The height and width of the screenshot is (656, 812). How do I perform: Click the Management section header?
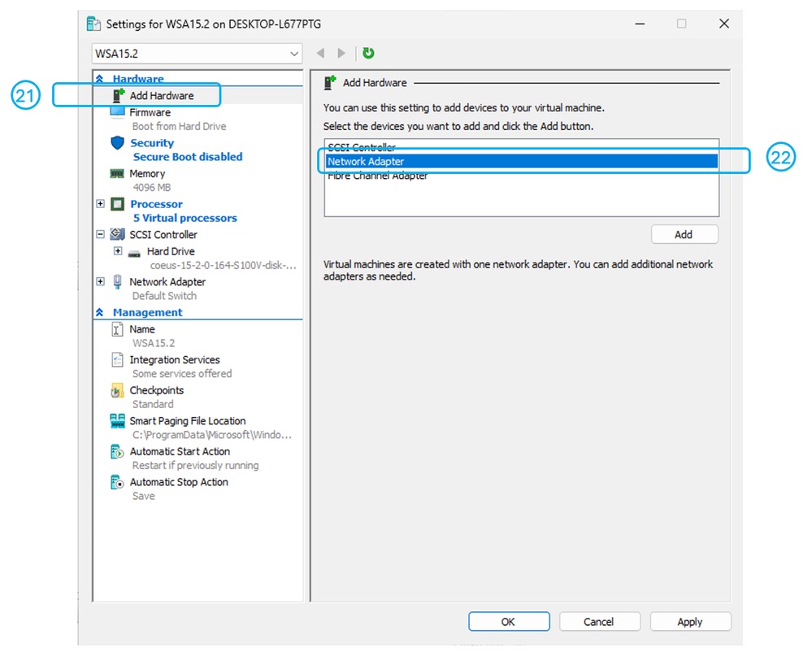click(x=148, y=312)
